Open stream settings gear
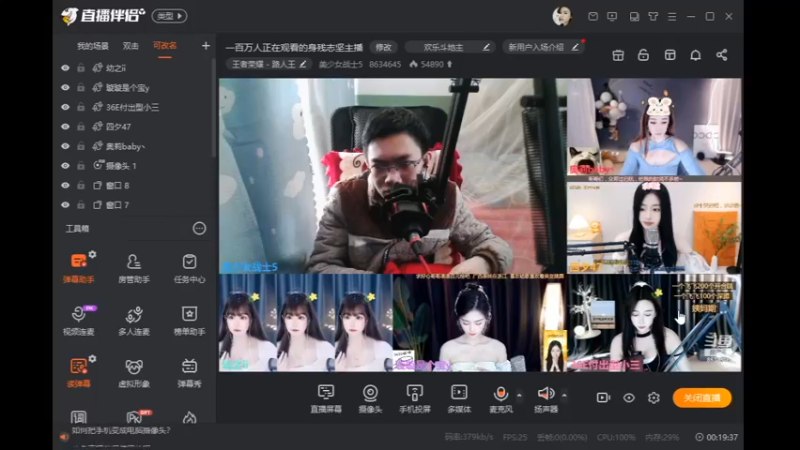The height and width of the screenshot is (450, 800). (654, 397)
